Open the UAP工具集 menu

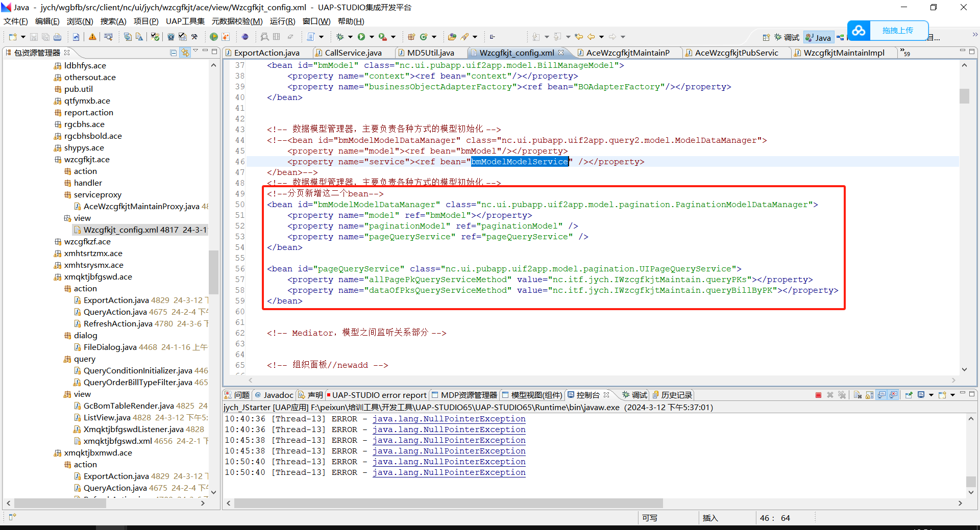(185, 21)
